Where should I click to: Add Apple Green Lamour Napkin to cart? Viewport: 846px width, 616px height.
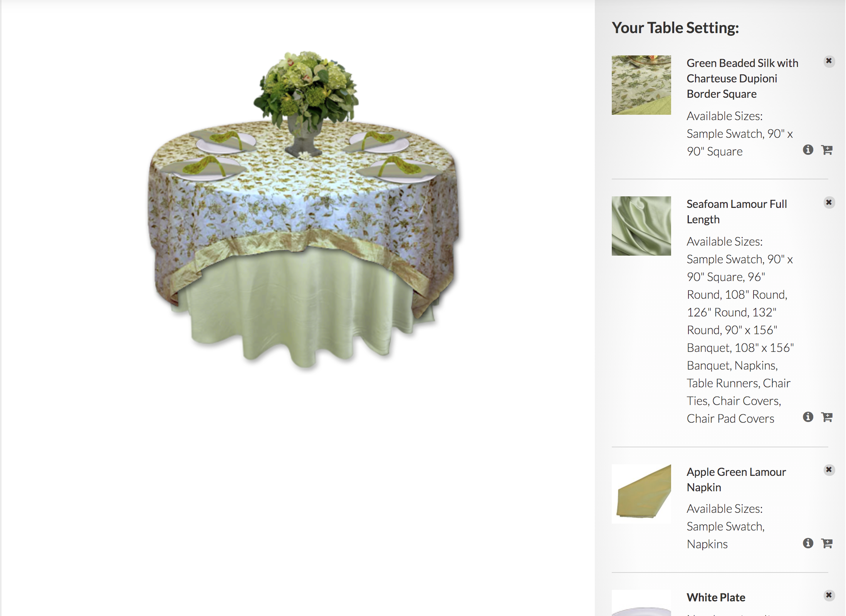pyautogui.click(x=827, y=543)
